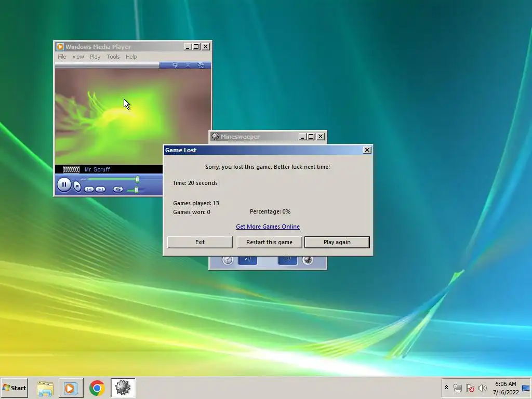
Task: Launch Google Chrome from the taskbar
Action: pyautogui.click(x=97, y=388)
